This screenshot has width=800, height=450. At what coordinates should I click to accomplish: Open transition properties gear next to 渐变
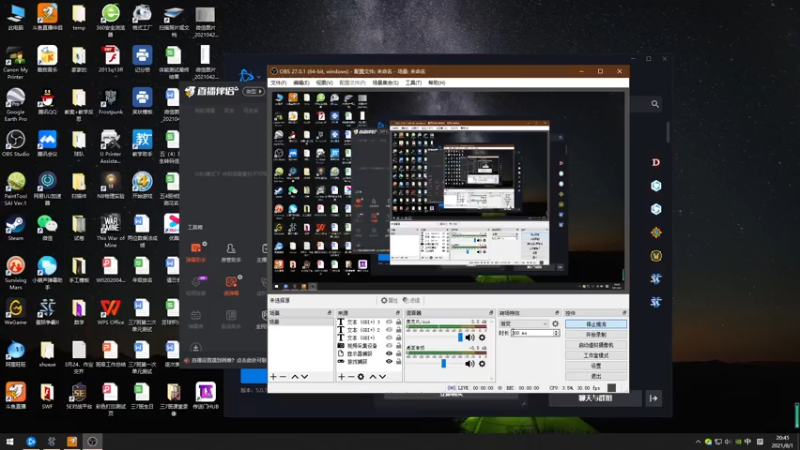(556, 323)
